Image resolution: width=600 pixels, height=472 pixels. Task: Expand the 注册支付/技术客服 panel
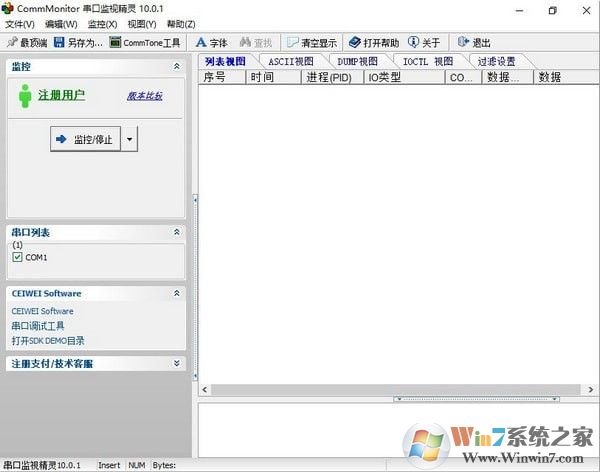tap(177, 364)
